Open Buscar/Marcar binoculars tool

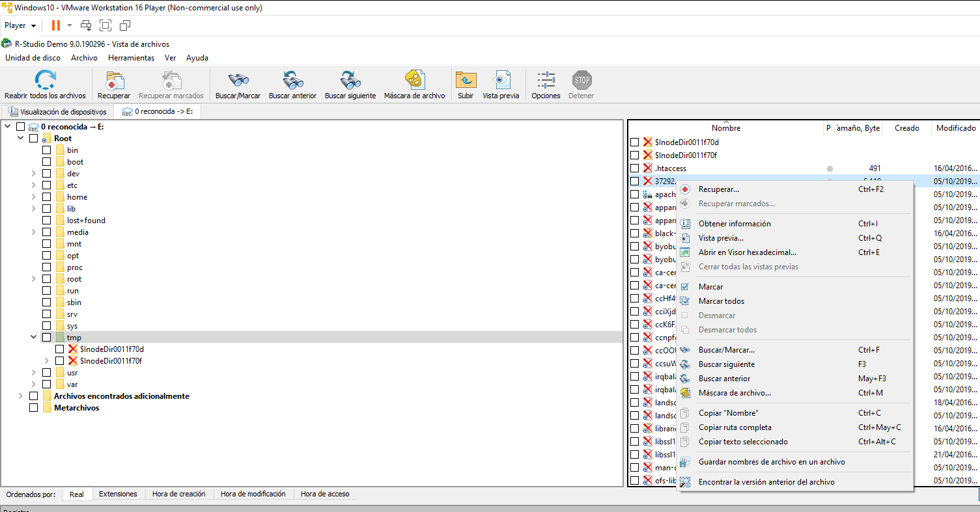[x=238, y=80]
